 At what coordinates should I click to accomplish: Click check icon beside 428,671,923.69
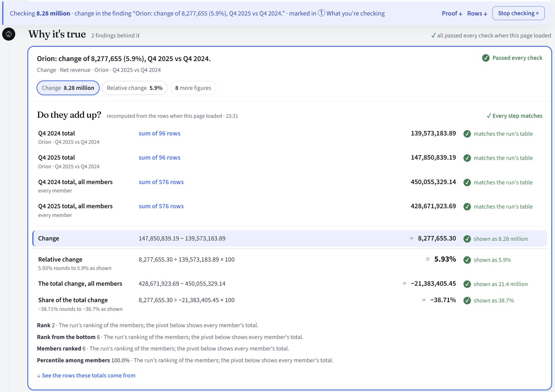(x=467, y=207)
